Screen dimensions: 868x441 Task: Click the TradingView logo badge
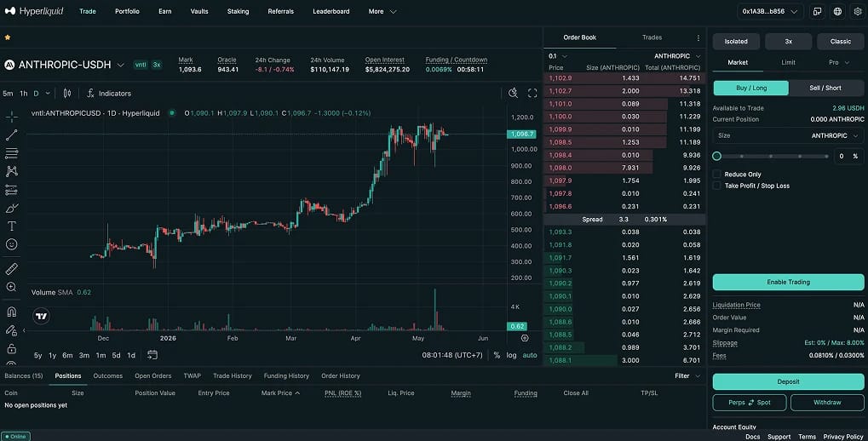(x=42, y=317)
